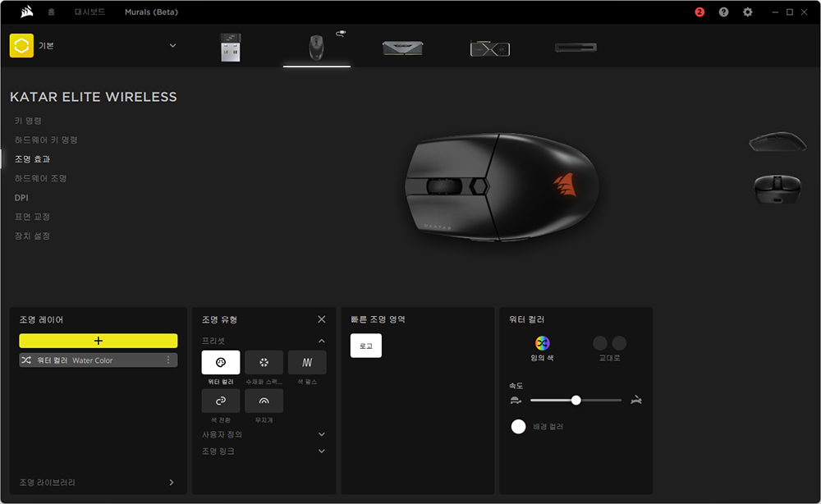Close the 조명 유형 lighting type panel
Image resolution: width=821 pixels, height=504 pixels.
pyautogui.click(x=322, y=319)
